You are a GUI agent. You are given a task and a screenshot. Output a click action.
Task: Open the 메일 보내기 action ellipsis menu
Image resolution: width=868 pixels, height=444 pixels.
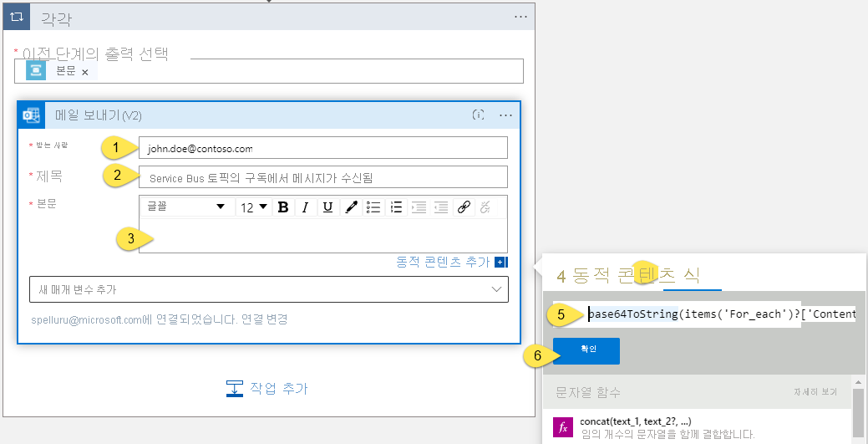tap(505, 115)
